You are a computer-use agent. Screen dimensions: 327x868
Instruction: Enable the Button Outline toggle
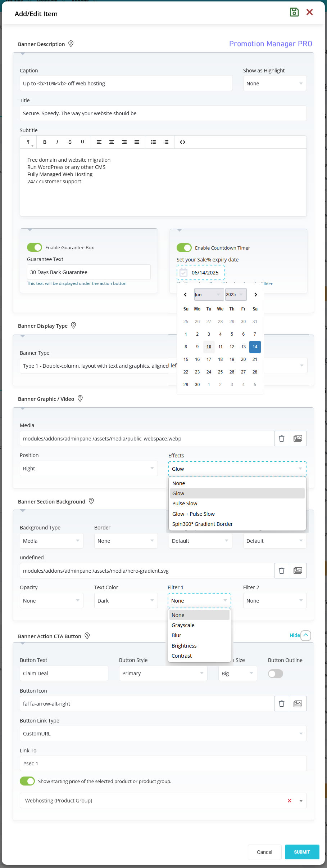pos(276,674)
